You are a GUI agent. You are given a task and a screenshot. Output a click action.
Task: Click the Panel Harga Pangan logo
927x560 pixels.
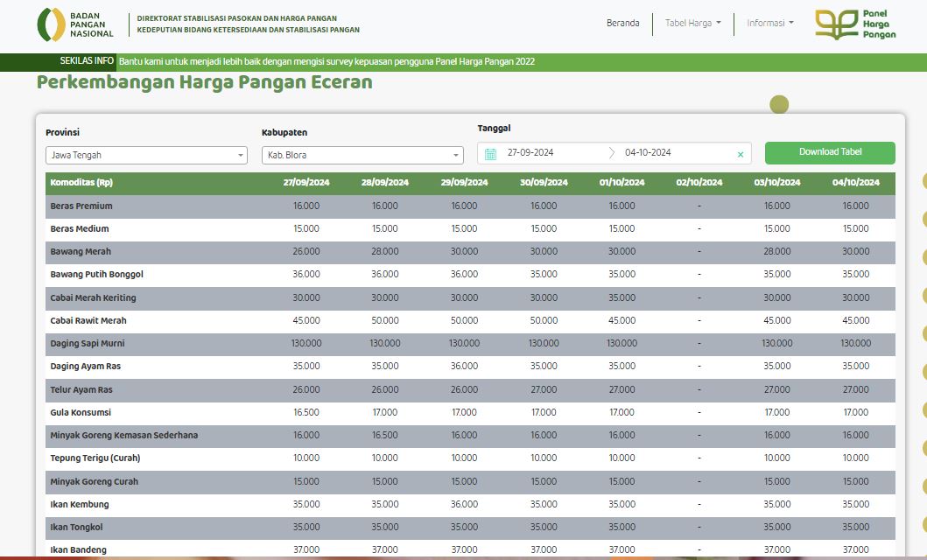(x=855, y=24)
